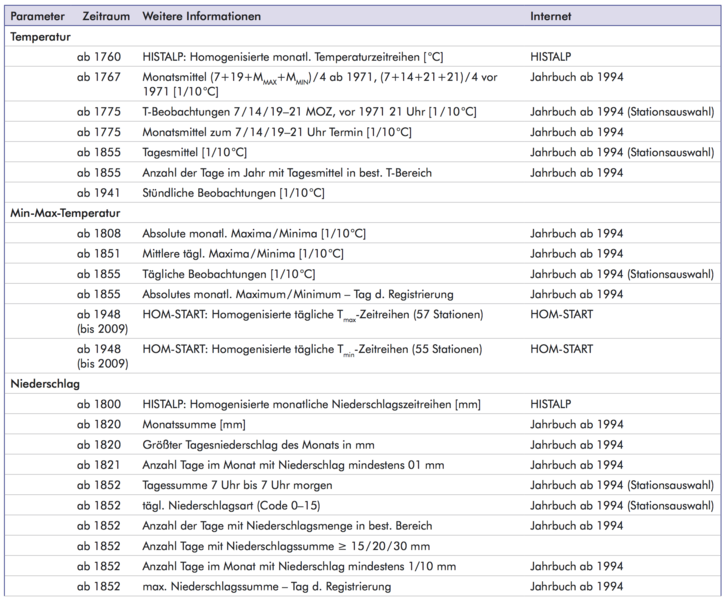The height and width of the screenshot is (600, 725).
Task: Select the "Niederschlag" section heading
Action: 45,383
